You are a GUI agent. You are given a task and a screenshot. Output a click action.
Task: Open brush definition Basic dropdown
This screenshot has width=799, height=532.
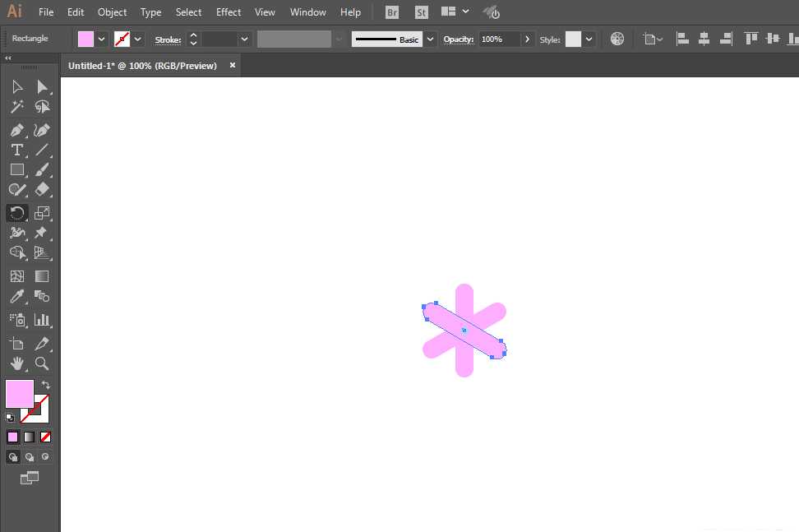pos(430,39)
